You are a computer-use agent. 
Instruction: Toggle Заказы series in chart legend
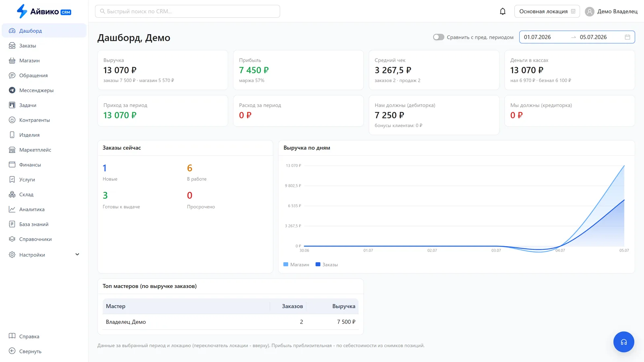(x=327, y=265)
